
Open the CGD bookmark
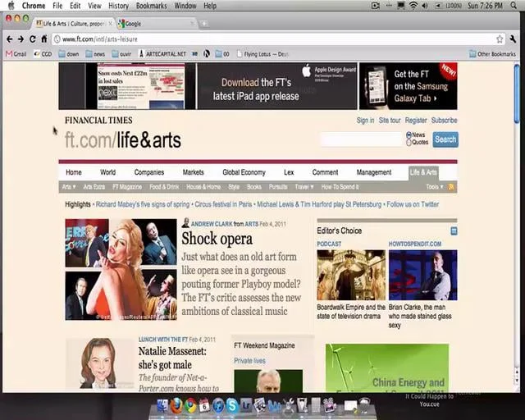pos(43,54)
